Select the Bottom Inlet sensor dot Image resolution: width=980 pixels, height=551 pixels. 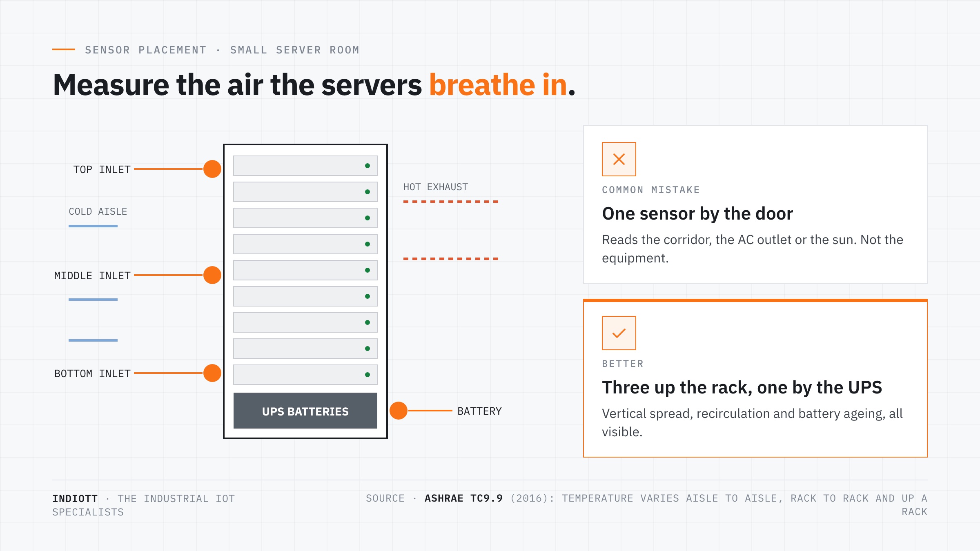(212, 373)
